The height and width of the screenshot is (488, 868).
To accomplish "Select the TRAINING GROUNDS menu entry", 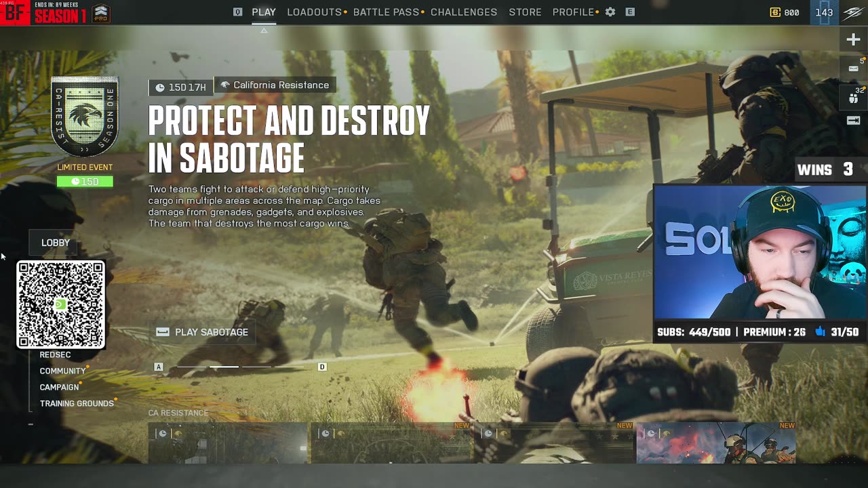I will coord(77,403).
